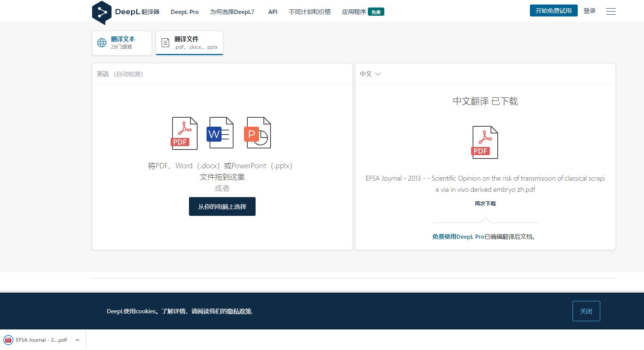Open the EFSA Journal download item
644x350 pixels.
[x=41, y=340]
